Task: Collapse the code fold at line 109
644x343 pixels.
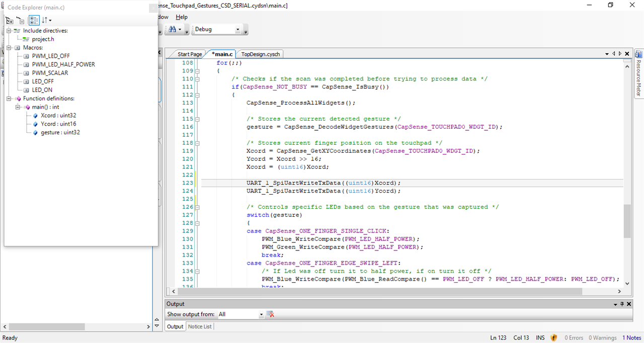Action: (x=197, y=71)
